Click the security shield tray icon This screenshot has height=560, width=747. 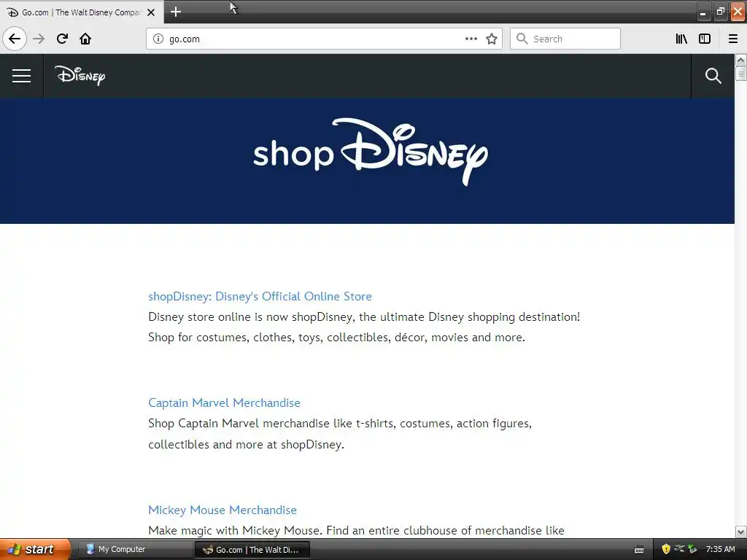pos(666,549)
